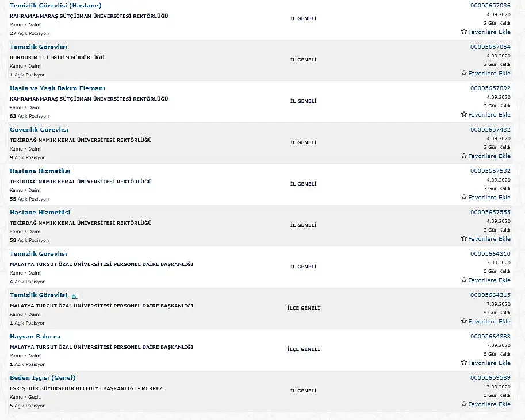Open the Hastane Hizmetlisi listing with 55 positions
Viewport: 525px width, 420px height.
coord(40,171)
